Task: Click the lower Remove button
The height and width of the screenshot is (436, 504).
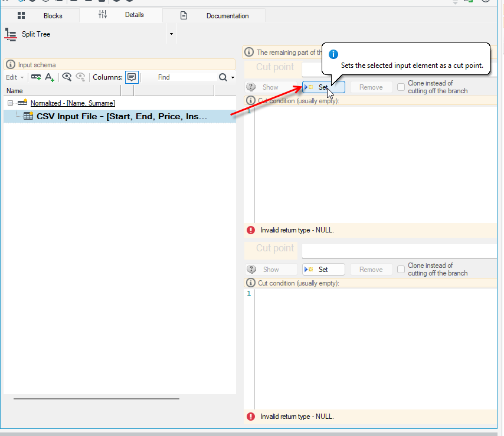Action: point(371,270)
